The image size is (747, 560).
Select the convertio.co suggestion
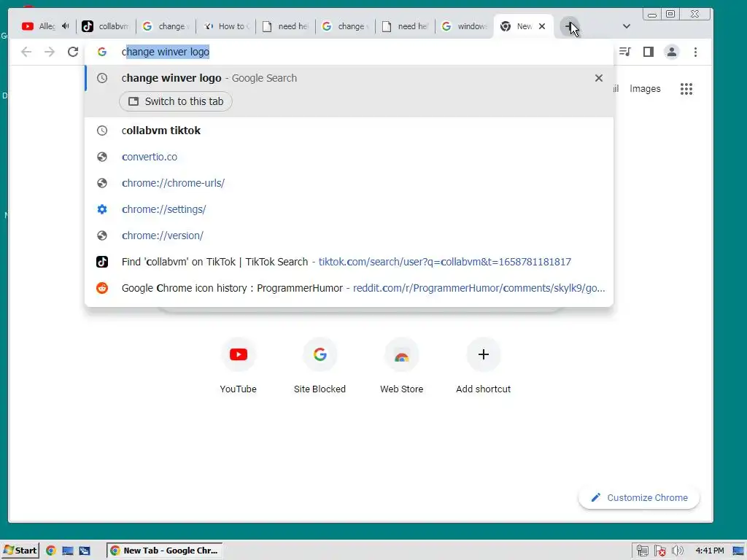coord(349,157)
